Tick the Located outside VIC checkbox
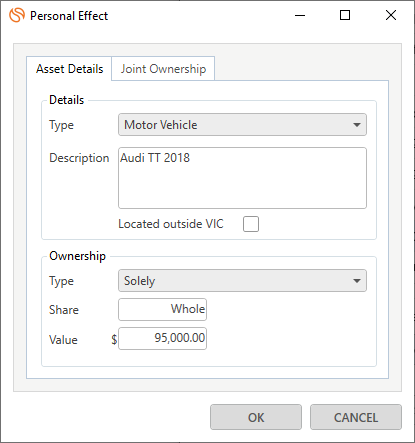Viewport: 415px width, 443px height. pyautogui.click(x=251, y=224)
